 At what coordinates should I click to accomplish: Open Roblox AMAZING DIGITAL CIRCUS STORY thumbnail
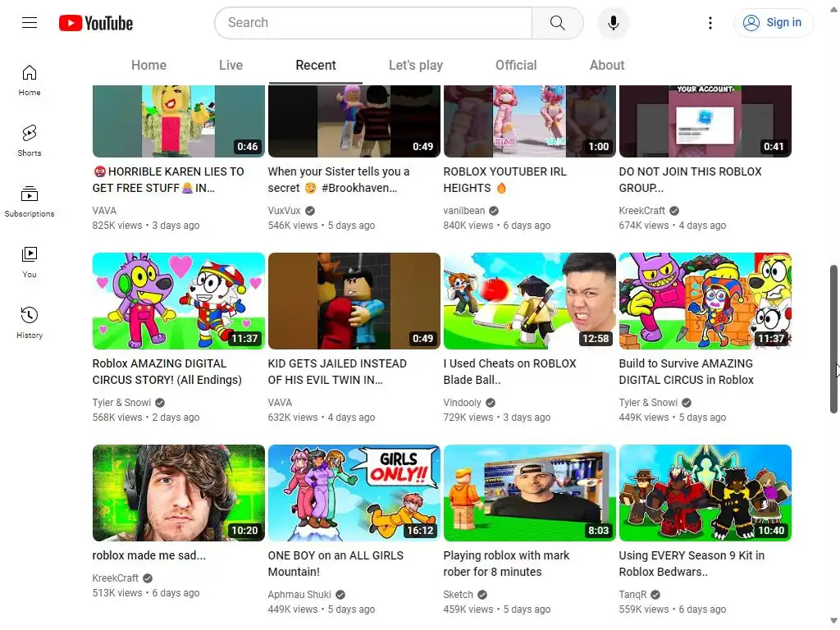[178, 301]
